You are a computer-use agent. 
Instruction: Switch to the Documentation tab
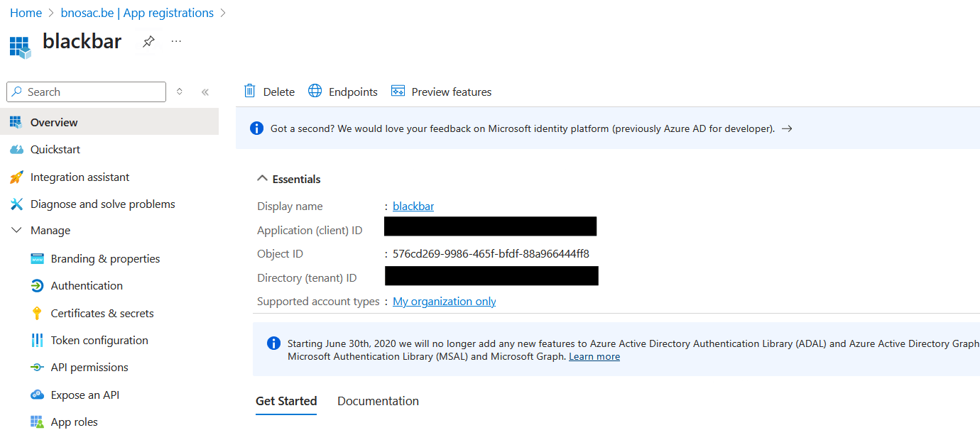pos(378,401)
